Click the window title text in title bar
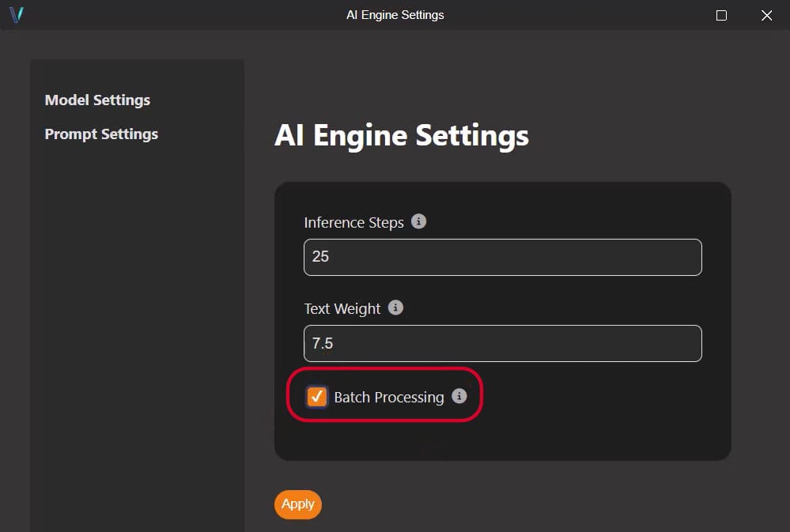 tap(395, 15)
